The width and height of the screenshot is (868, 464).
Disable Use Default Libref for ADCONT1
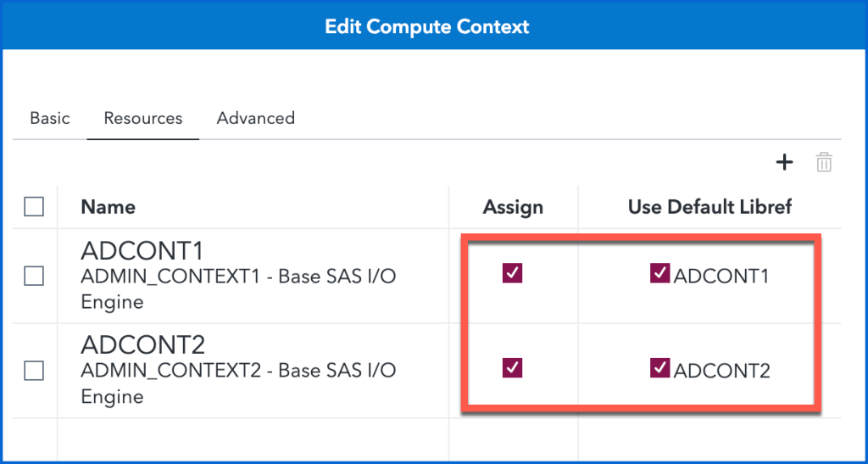tap(659, 272)
